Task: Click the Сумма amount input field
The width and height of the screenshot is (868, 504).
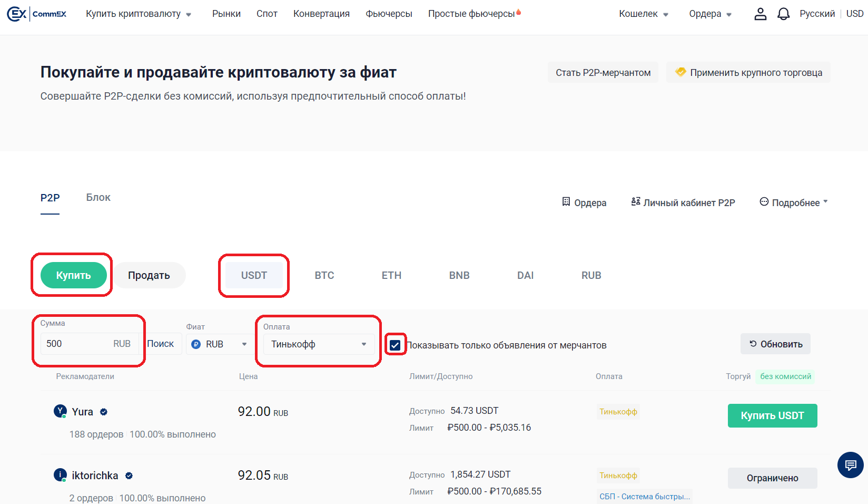Action: (x=76, y=344)
